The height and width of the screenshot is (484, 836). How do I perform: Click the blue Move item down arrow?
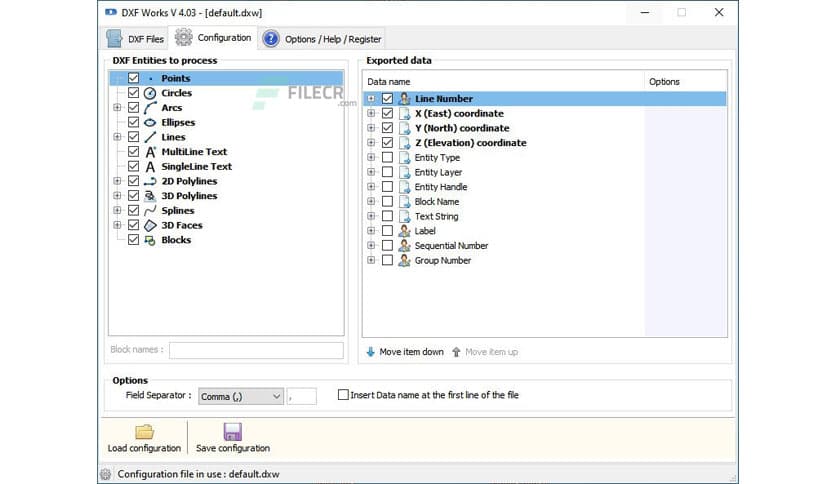point(371,352)
